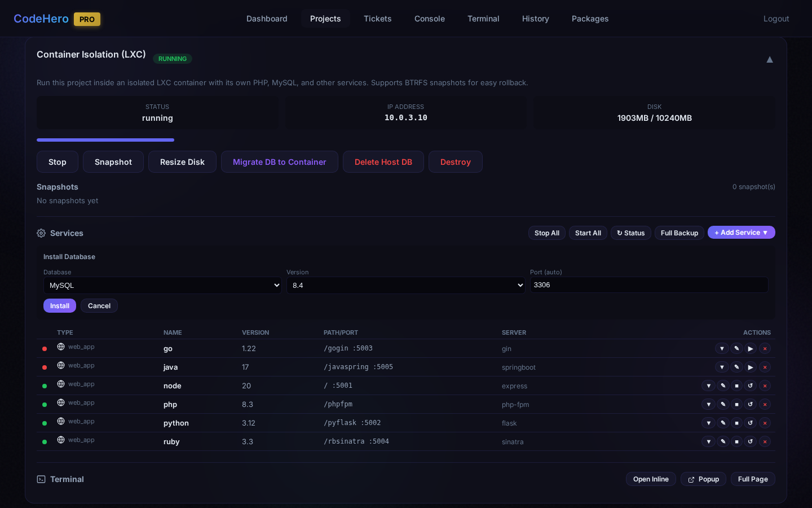Switch to the Packages nav tab
The height and width of the screenshot is (508, 812).
590,19
